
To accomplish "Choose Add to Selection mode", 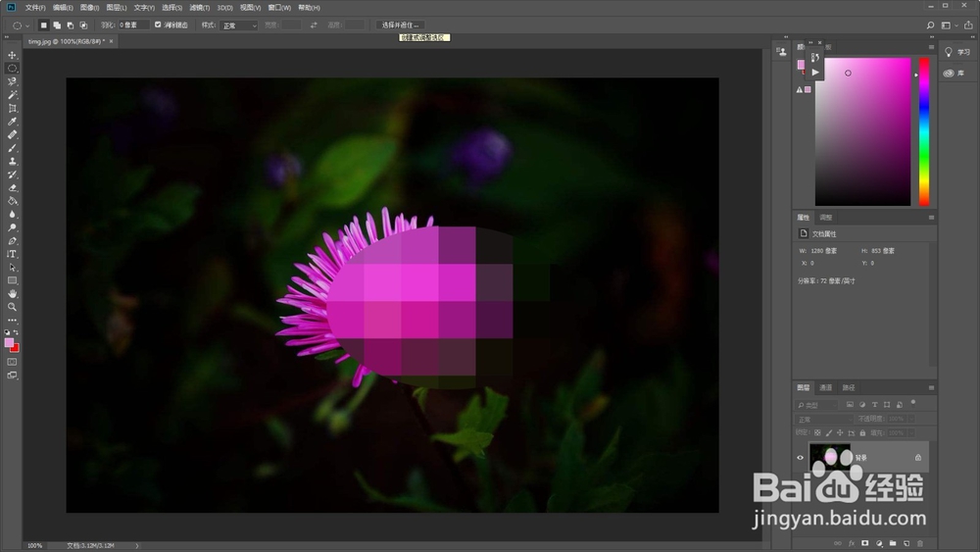I will click(57, 25).
